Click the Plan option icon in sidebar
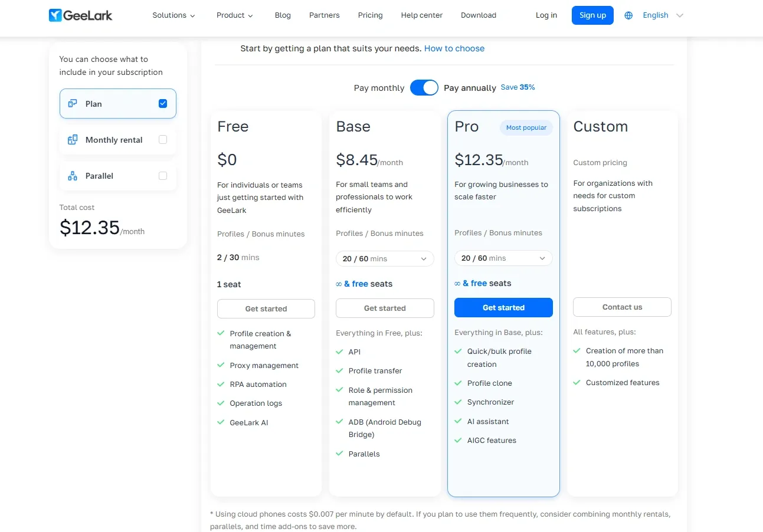Screen dimensions: 763x532 pos(73,104)
